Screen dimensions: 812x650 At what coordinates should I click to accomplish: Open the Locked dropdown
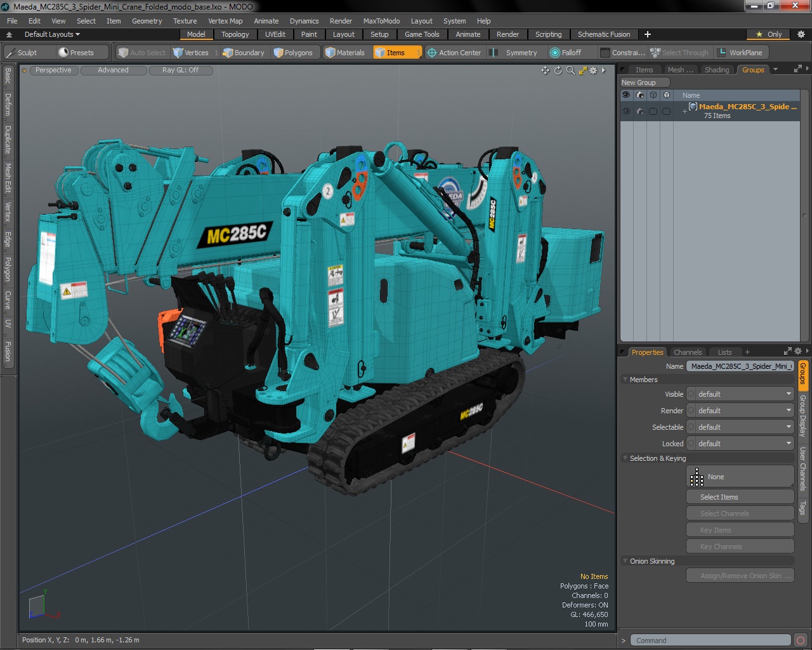tap(740, 444)
